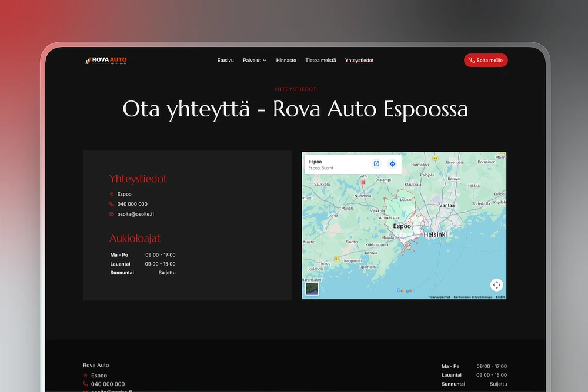The image size is (588, 392).
Task: Open the Etusivu page
Action: pos(225,61)
